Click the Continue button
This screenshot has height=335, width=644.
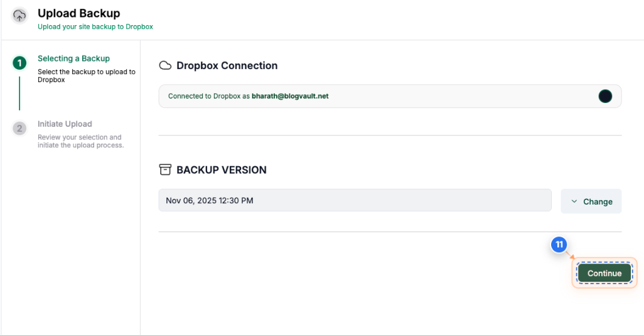point(604,273)
